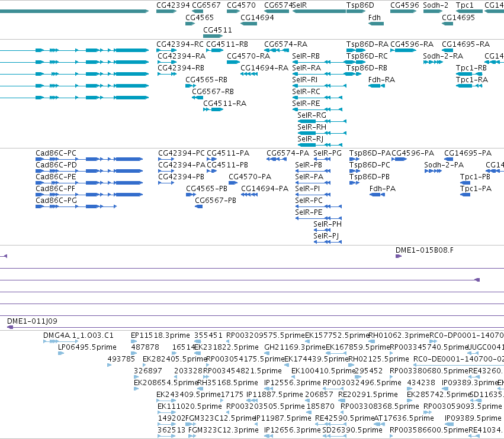Select the DME1-015B08.F clone end

(399, 256)
